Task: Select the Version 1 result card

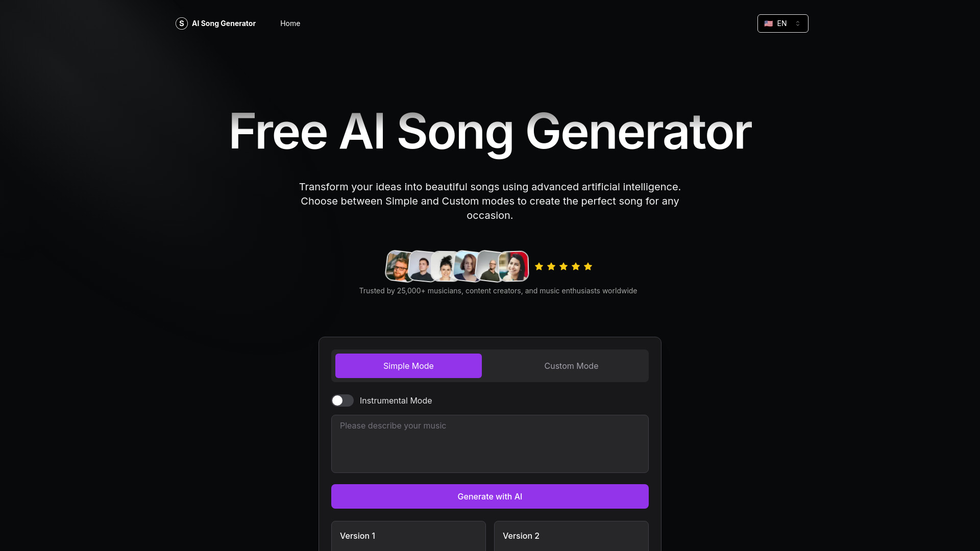Action: 408,536
